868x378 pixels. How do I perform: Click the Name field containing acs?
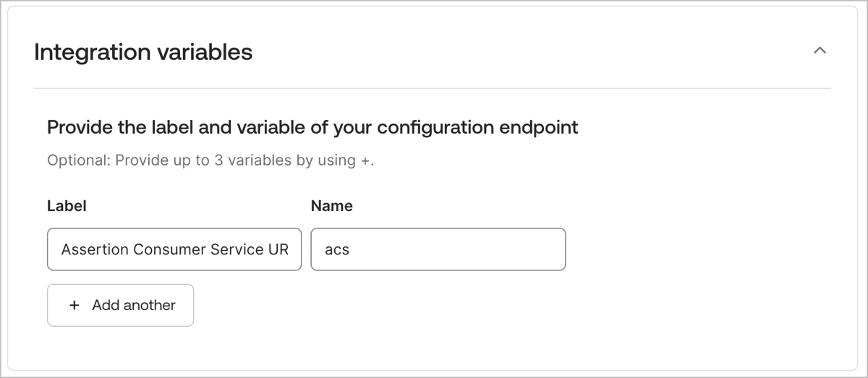[x=438, y=249]
